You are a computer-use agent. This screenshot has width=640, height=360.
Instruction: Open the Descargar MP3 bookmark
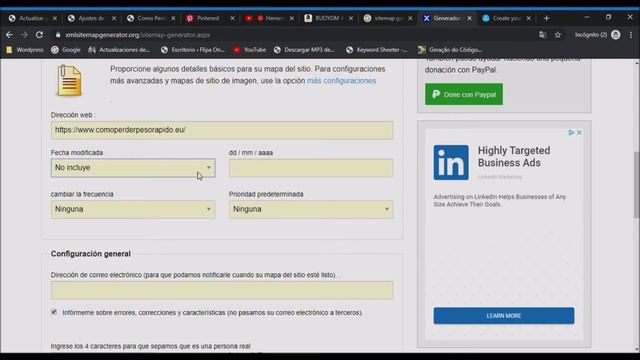[304, 50]
